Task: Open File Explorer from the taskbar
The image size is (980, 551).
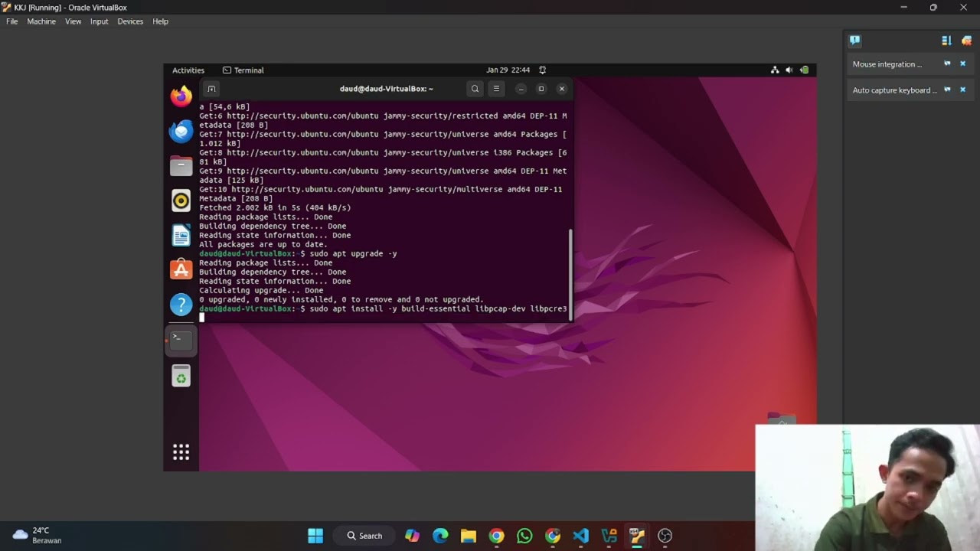Action: coord(469,536)
